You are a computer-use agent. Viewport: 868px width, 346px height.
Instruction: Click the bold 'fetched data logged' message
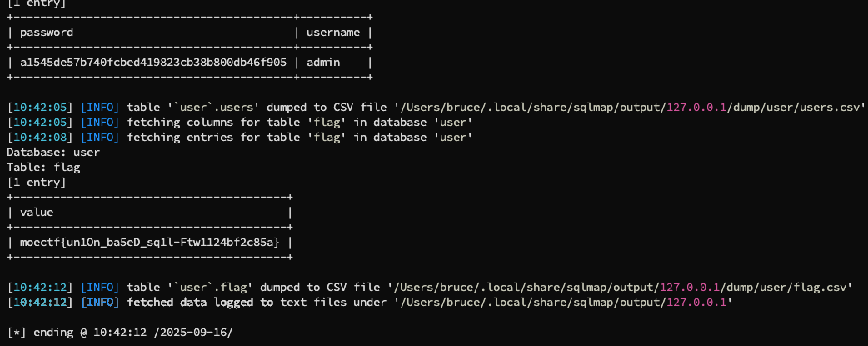coord(200,302)
